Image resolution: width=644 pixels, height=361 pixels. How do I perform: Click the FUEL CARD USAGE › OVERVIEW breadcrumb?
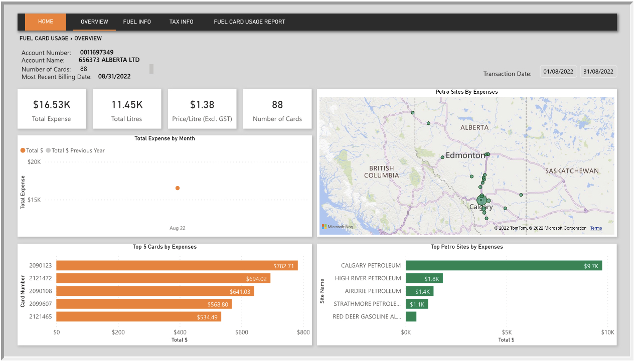61,38
